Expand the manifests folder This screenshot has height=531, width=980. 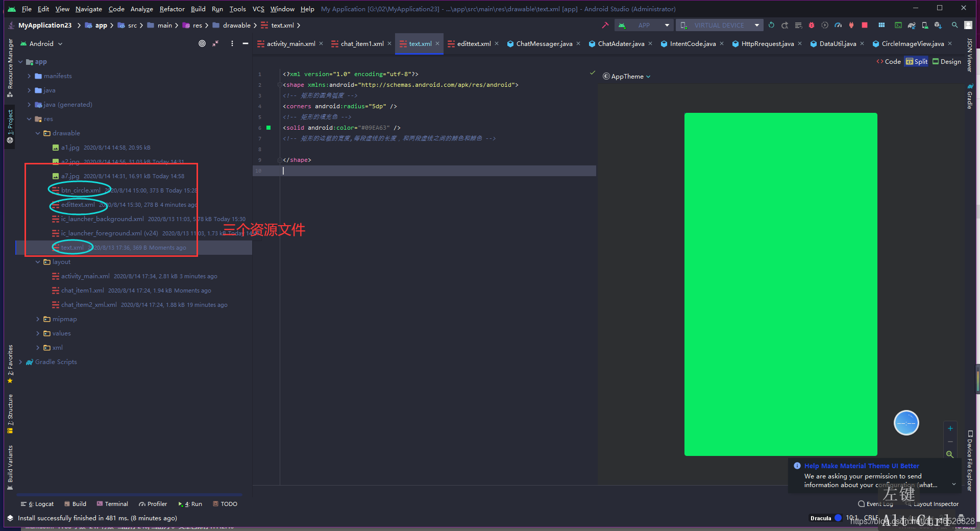tap(29, 76)
